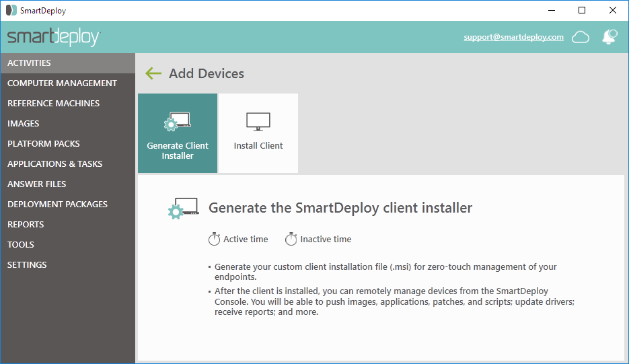Click the computer-gear icon beside the heading

tap(184, 209)
